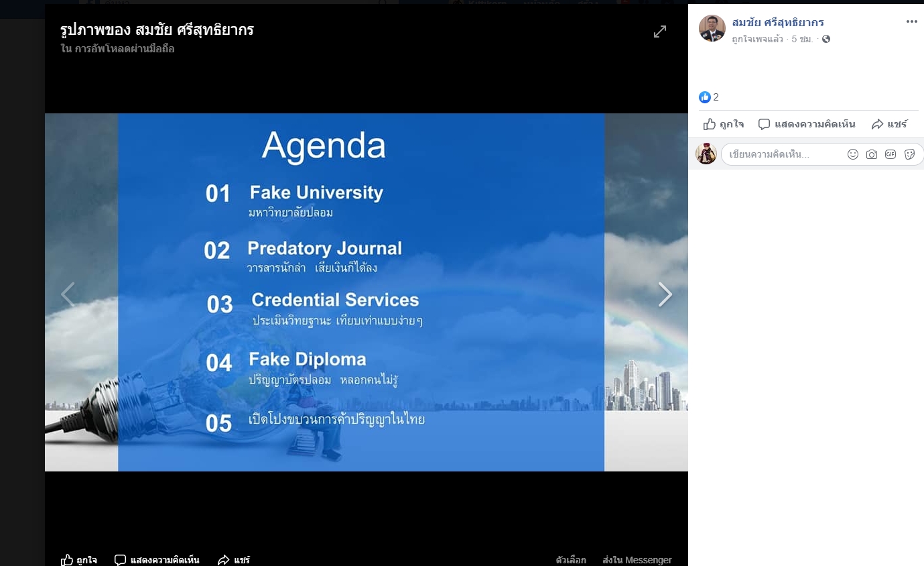Screen dimensions: 924x566
Task: Attach a photo using the camera icon
Action: point(871,154)
